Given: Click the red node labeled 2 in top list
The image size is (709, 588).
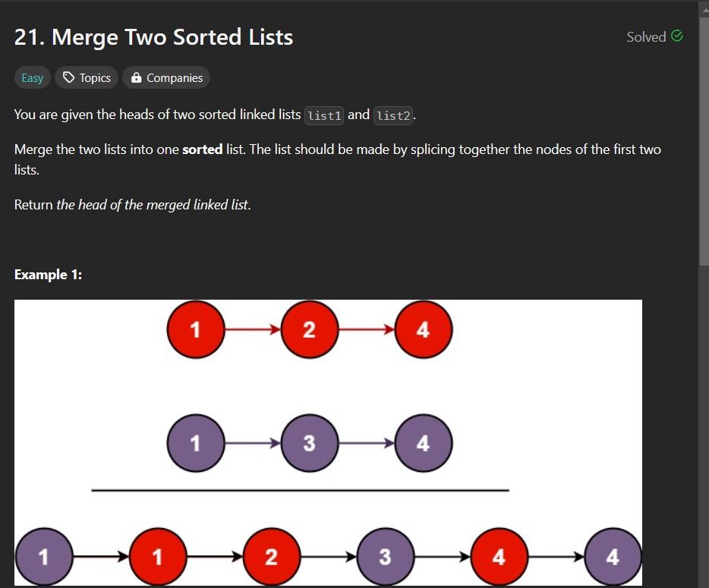Looking at the screenshot, I should click(309, 329).
